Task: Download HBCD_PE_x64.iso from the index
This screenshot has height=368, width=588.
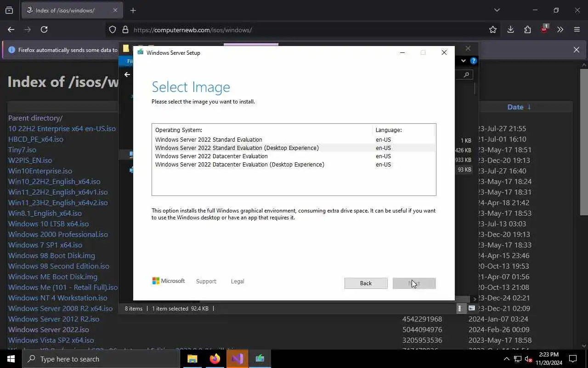Action: (x=36, y=139)
